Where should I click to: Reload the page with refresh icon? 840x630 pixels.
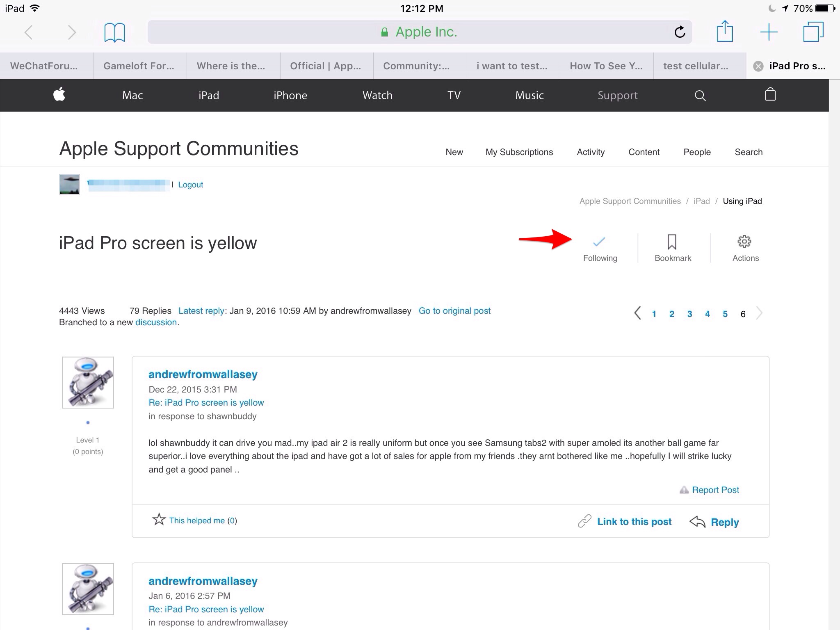680,32
